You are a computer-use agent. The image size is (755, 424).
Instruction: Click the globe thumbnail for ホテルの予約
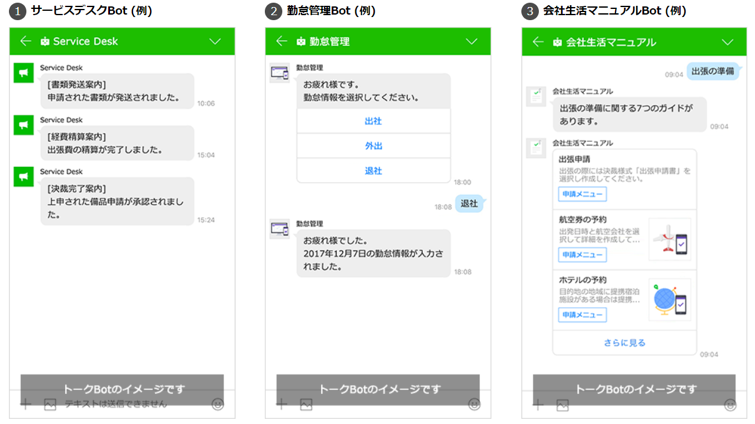670,299
